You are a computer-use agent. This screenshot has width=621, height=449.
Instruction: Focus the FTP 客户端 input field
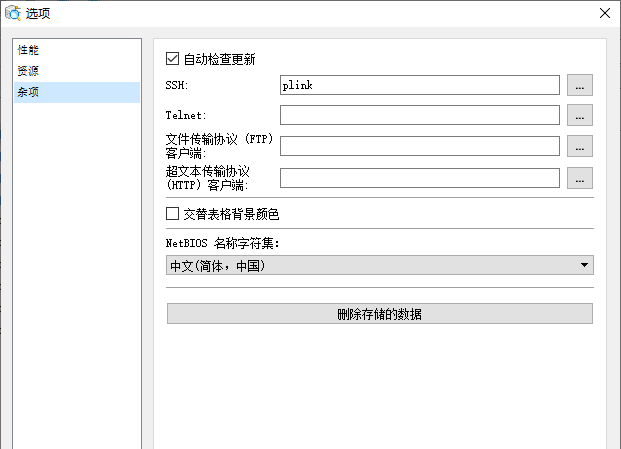pyautogui.click(x=419, y=146)
